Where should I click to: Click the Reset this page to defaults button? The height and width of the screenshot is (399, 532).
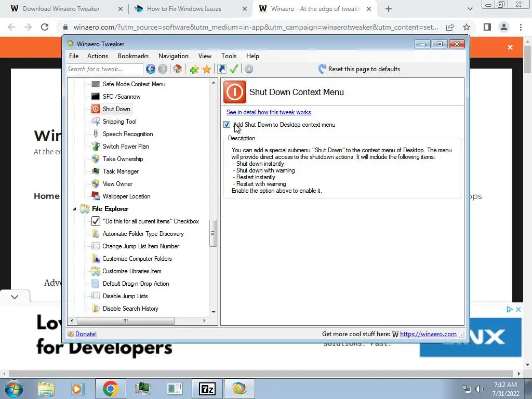[x=359, y=69]
